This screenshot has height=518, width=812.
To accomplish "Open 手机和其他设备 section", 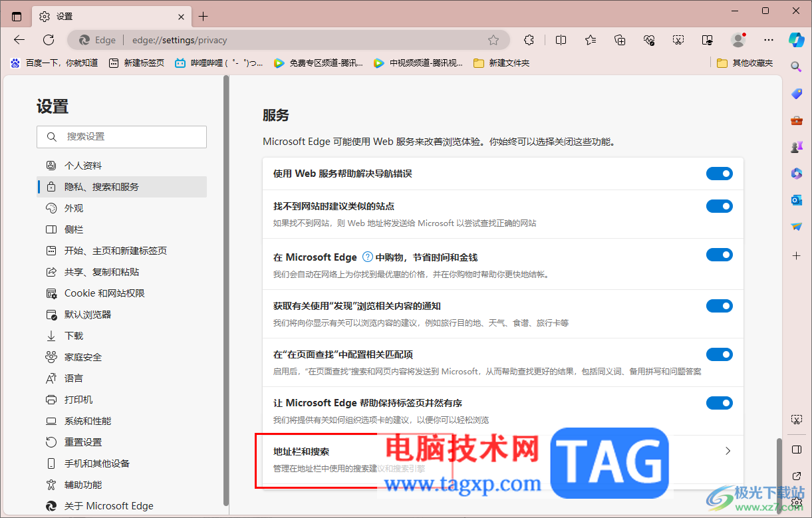I will (122, 463).
